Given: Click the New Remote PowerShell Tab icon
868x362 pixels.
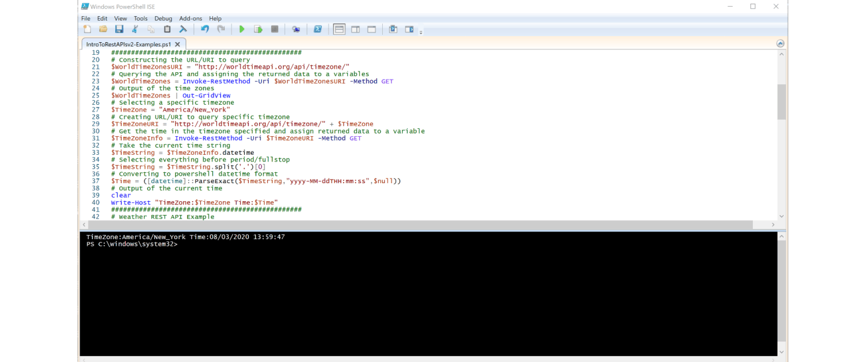Looking at the screenshot, I should pos(296,29).
